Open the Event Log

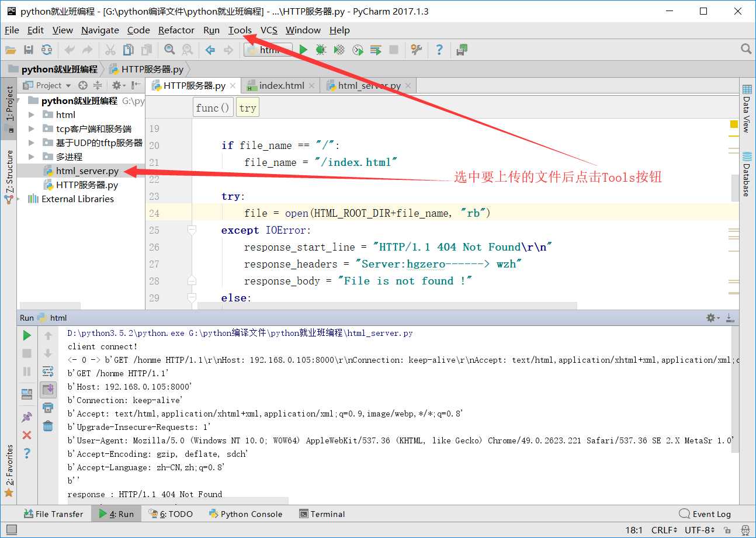click(x=705, y=514)
